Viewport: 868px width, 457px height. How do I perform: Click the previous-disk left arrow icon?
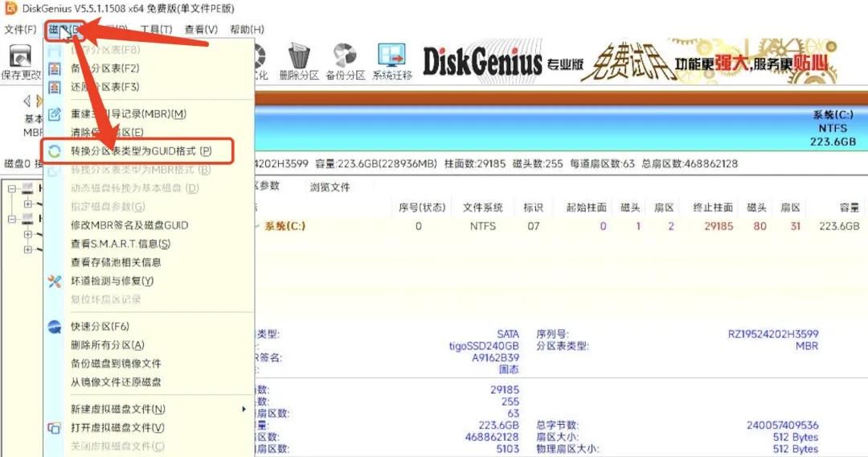click(26, 101)
